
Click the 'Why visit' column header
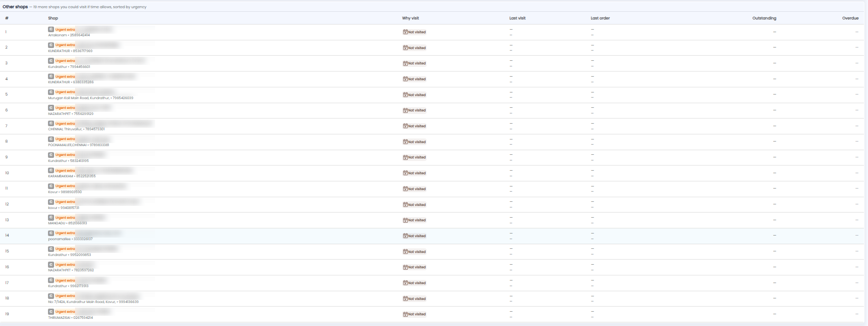pyautogui.click(x=410, y=18)
